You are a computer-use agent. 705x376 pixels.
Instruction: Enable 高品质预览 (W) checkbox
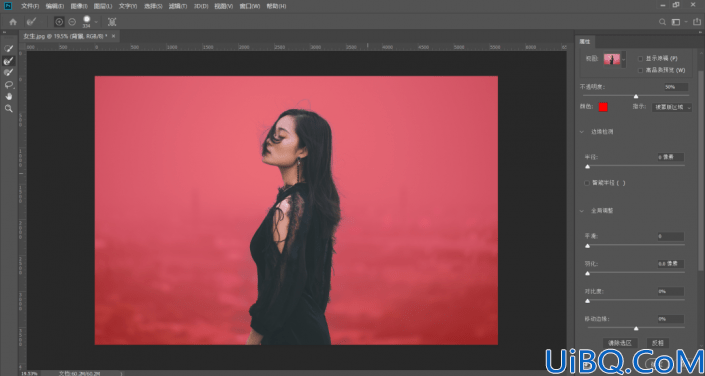click(640, 70)
